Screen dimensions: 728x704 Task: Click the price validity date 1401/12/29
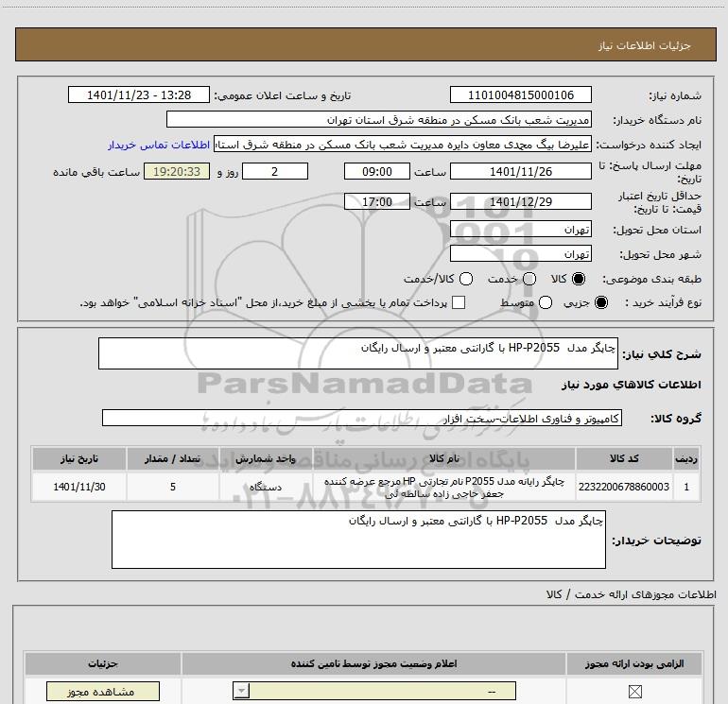(x=520, y=201)
